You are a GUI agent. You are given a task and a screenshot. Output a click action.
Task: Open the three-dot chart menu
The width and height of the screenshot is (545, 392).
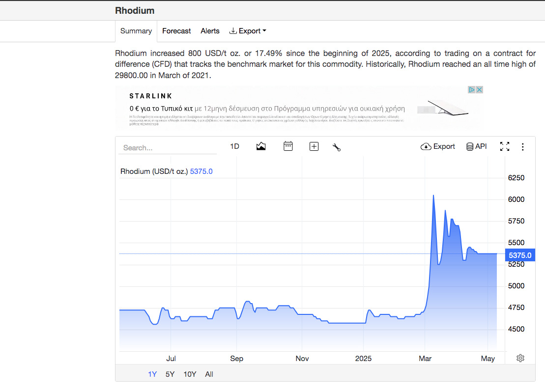tap(523, 147)
